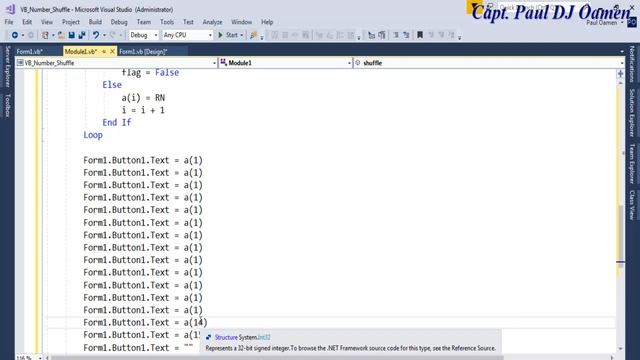Click the 'a(i) = RN' code line
The image size is (640, 360).
(x=143, y=98)
